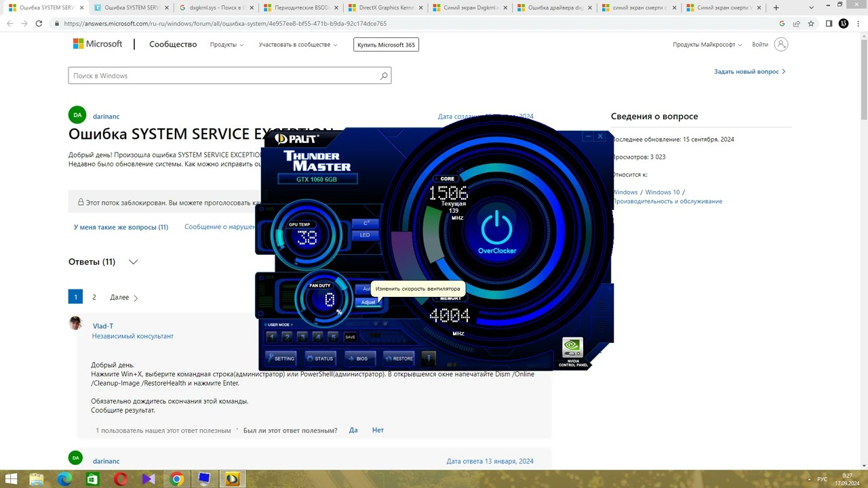
Task: Open a new browser tab
Action: coord(776,7)
